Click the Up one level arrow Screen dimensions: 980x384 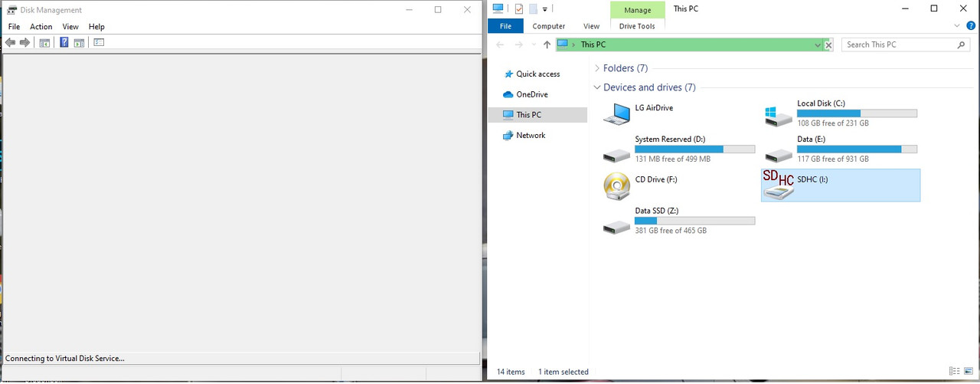tap(547, 44)
